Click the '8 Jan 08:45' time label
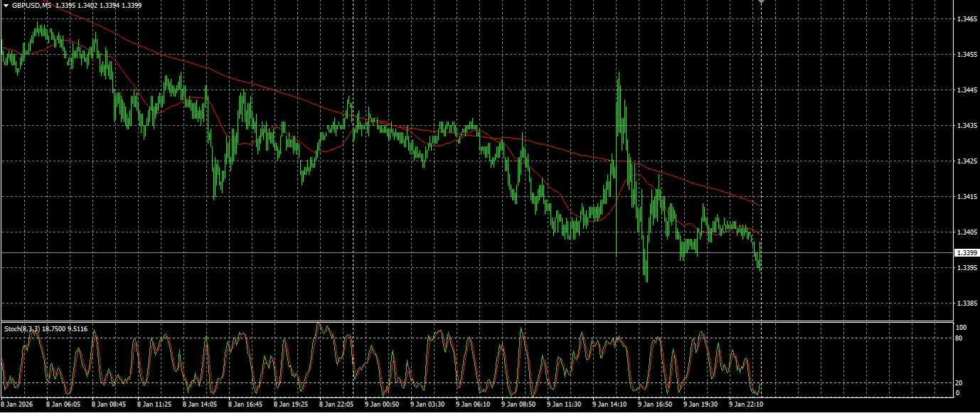The height and width of the screenshot is (413, 980). tap(109, 404)
